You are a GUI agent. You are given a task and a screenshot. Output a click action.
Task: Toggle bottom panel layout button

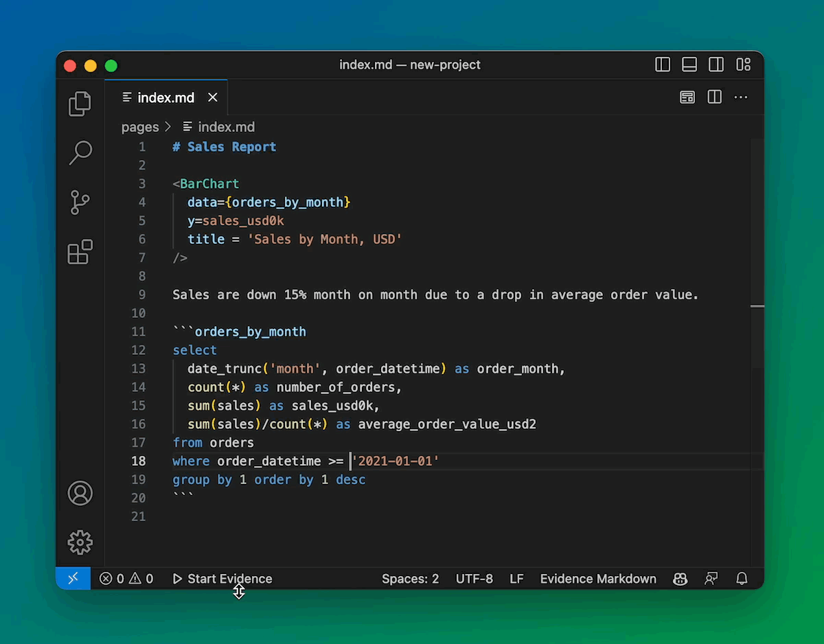click(689, 65)
